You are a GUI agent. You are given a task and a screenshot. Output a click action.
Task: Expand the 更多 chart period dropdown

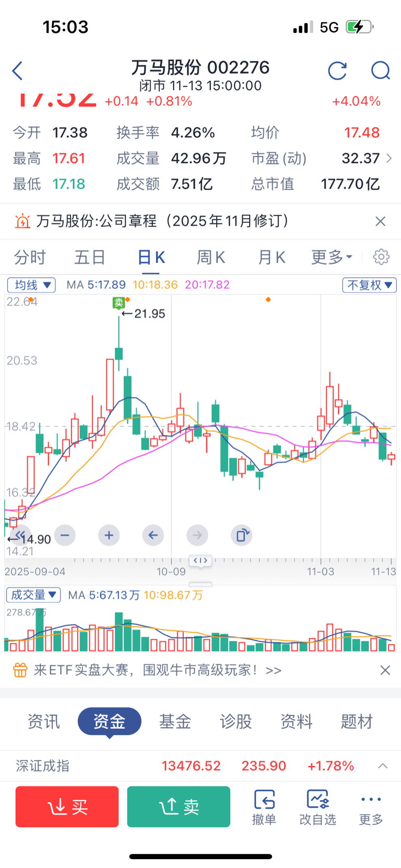(332, 257)
